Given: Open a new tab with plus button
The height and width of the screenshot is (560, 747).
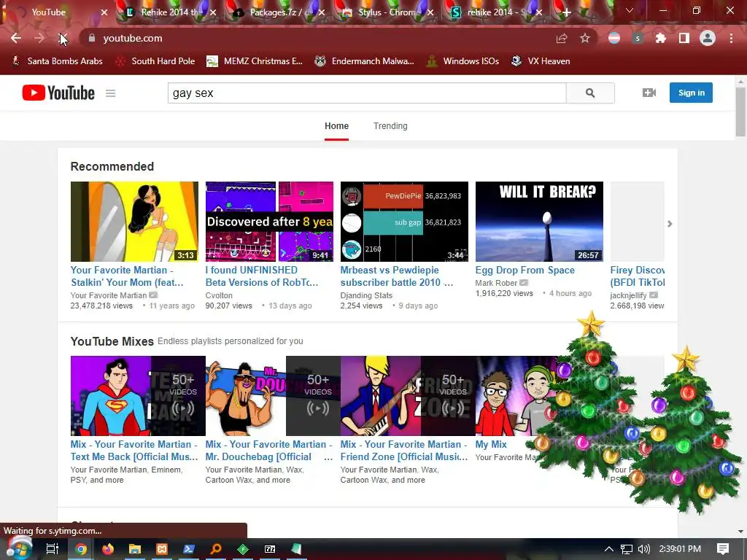Looking at the screenshot, I should tap(566, 13).
